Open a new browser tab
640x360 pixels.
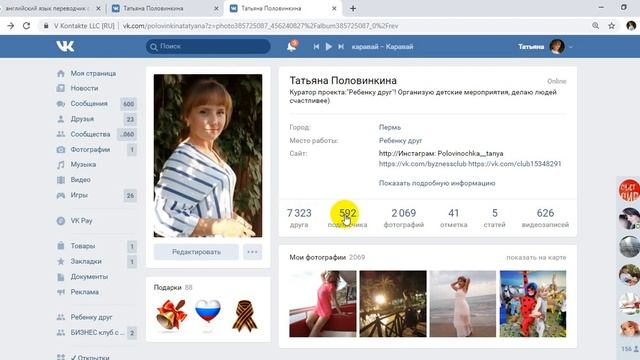pyautogui.click(x=353, y=8)
